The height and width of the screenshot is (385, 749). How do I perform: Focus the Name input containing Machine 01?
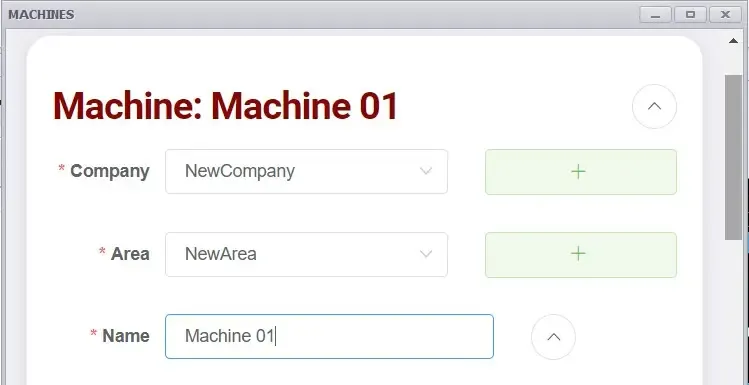329,336
